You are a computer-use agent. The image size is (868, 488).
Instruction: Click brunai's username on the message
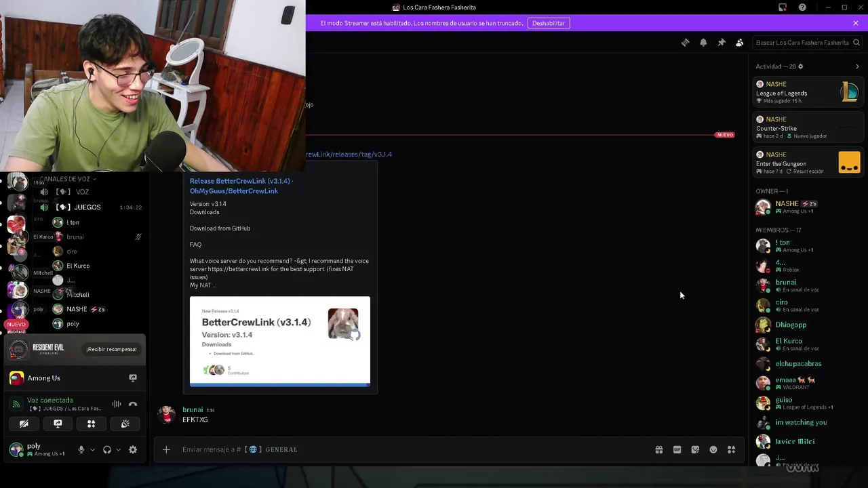193,410
